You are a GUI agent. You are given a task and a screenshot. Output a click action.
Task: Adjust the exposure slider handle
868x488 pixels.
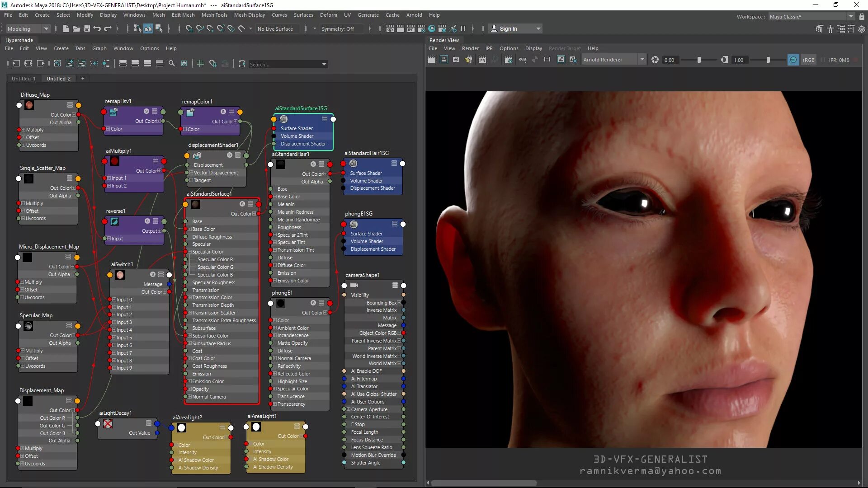click(699, 60)
